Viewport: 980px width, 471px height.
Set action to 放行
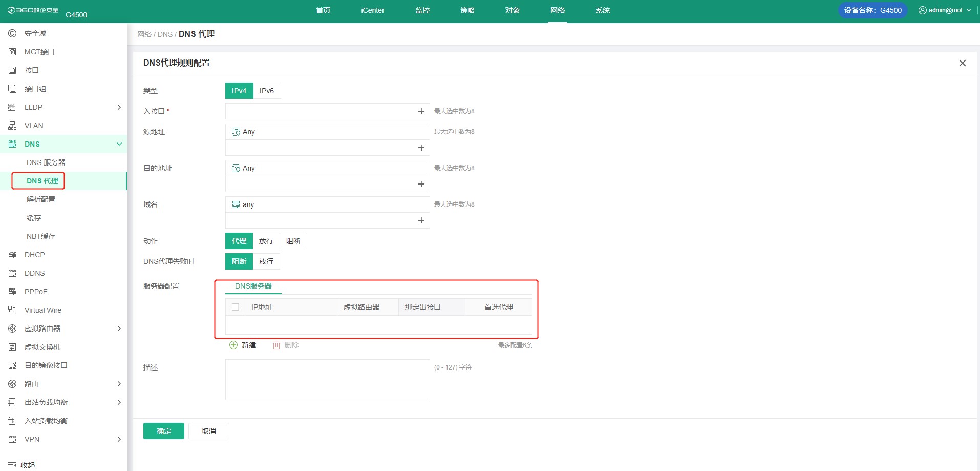tap(266, 241)
